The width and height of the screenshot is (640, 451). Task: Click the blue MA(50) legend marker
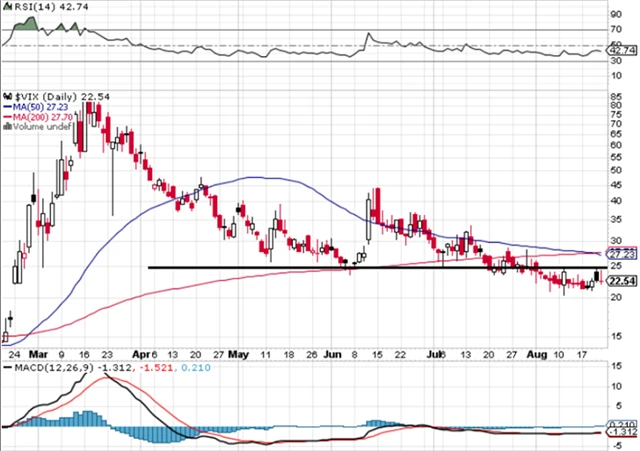(7, 103)
